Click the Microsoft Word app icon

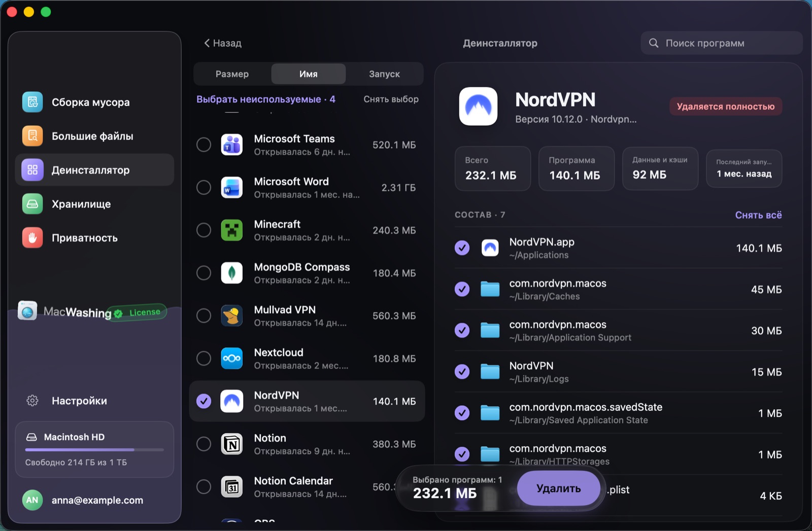tap(232, 188)
